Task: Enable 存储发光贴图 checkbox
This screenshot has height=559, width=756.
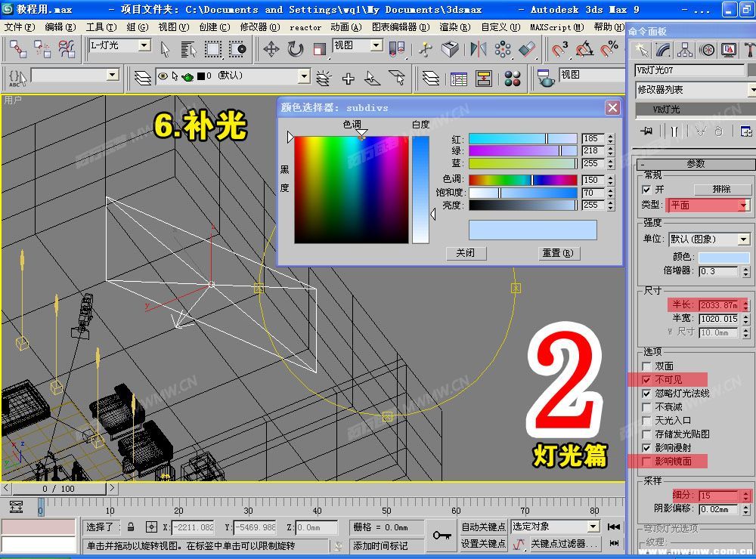Action: click(646, 434)
